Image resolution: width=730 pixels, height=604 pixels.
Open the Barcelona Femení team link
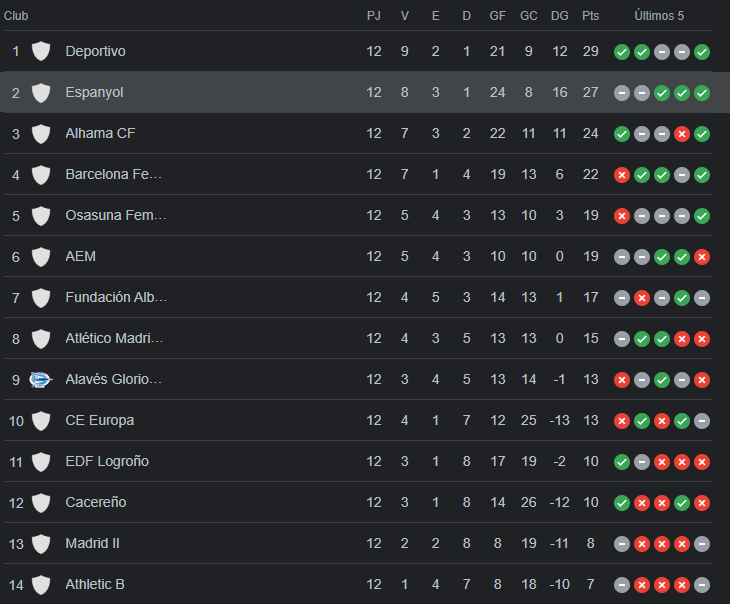click(x=113, y=174)
